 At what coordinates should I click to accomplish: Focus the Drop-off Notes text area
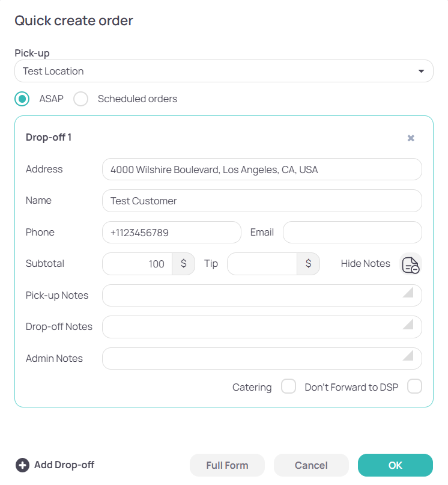262,327
